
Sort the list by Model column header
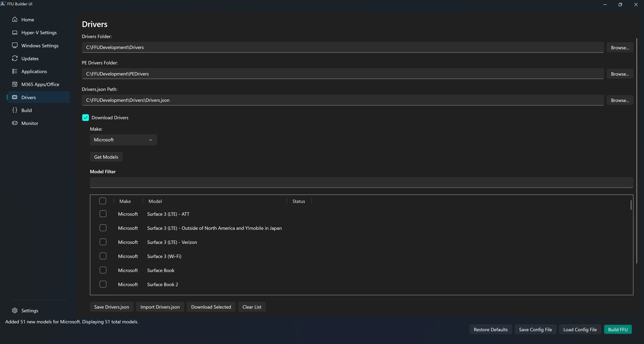click(x=155, y=201)
